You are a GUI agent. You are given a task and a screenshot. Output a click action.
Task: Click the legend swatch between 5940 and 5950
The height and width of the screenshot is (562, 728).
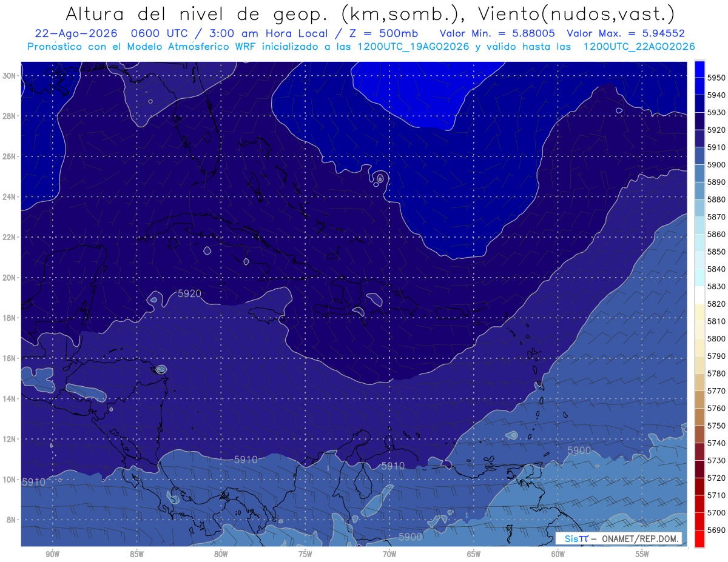click(699, 87)
